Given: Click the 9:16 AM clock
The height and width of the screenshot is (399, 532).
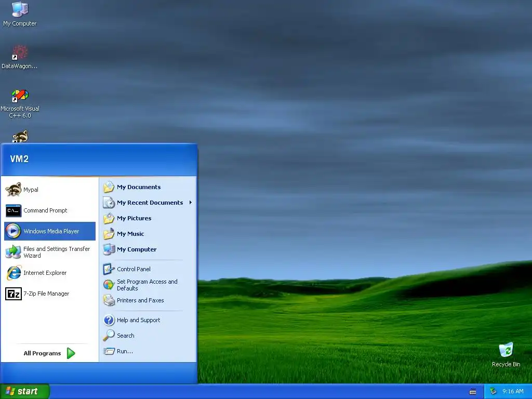Looking at the screenshot, I should 513,391.
